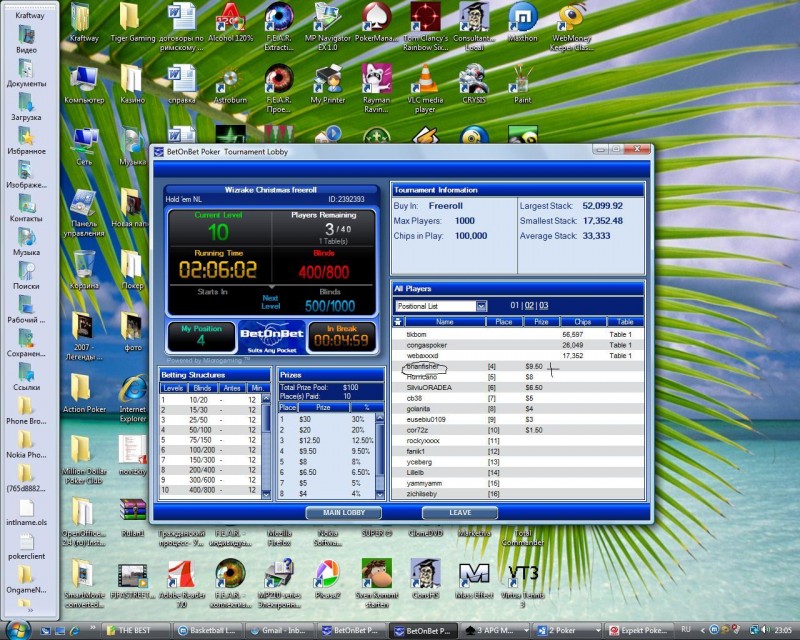Screen dimensions: 800x640
Task: Click the MAIN LOBBY button
Action: coord(343,512)
